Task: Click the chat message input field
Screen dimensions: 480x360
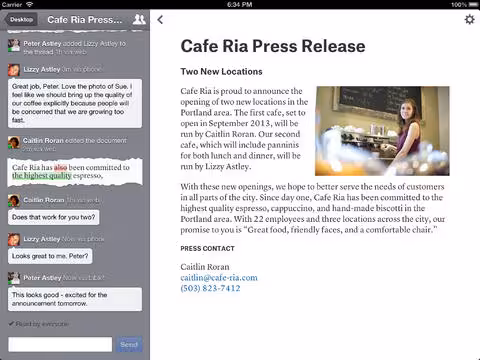Action: [60, 344]
